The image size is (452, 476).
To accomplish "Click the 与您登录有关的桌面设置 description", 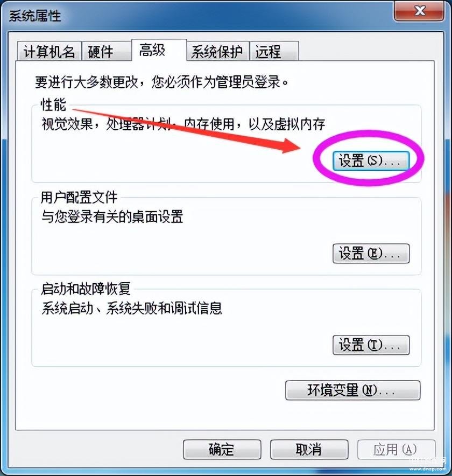I will [112, 216].
